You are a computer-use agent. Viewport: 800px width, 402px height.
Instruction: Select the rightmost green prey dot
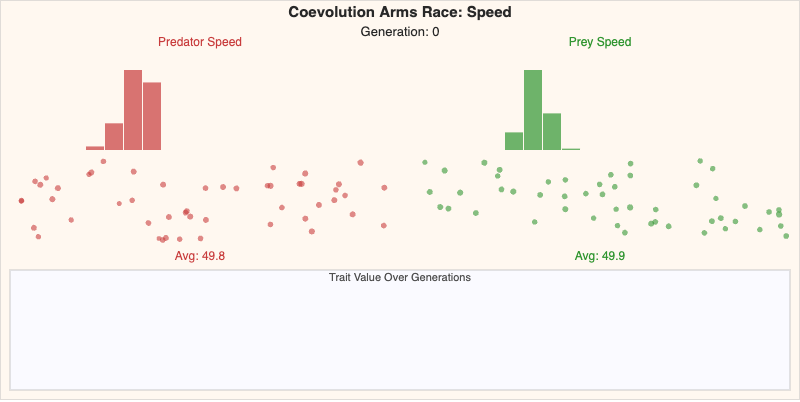(x=786, y=236)
